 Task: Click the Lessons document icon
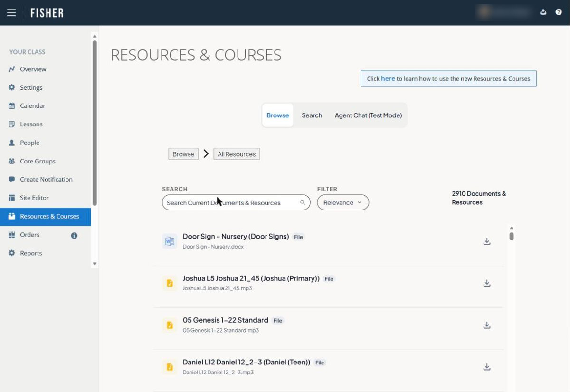point(12,124)
